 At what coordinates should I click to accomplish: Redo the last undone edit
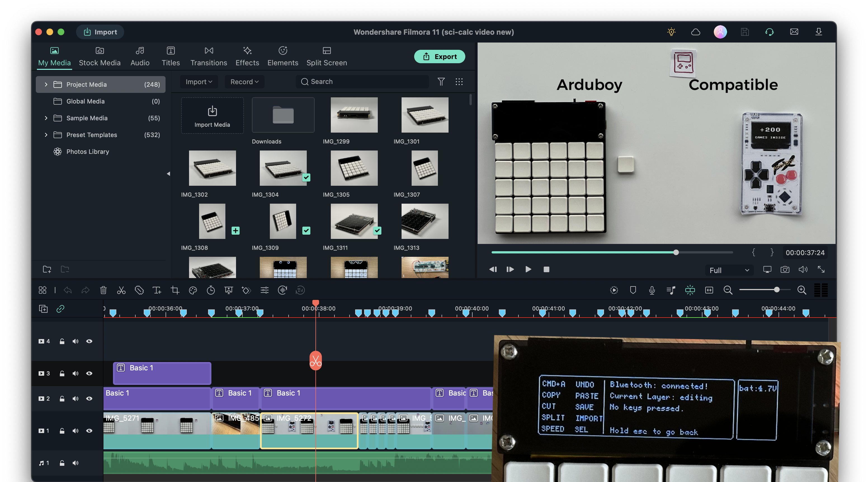pyautogui.click(x=86, y=290)
